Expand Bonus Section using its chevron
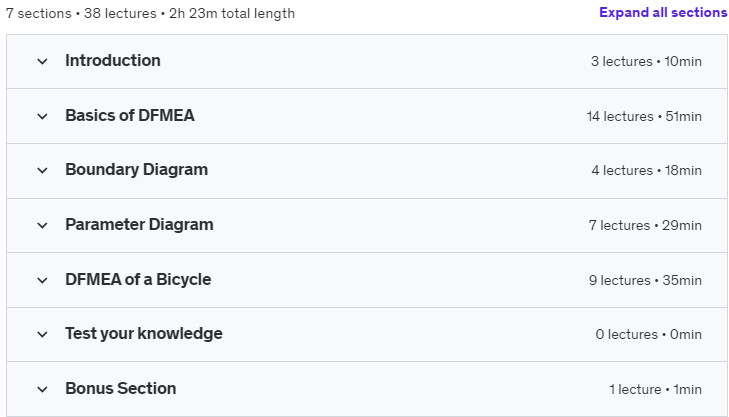The width and height of the screenshot is (729, 417). (x=42, y=389)
